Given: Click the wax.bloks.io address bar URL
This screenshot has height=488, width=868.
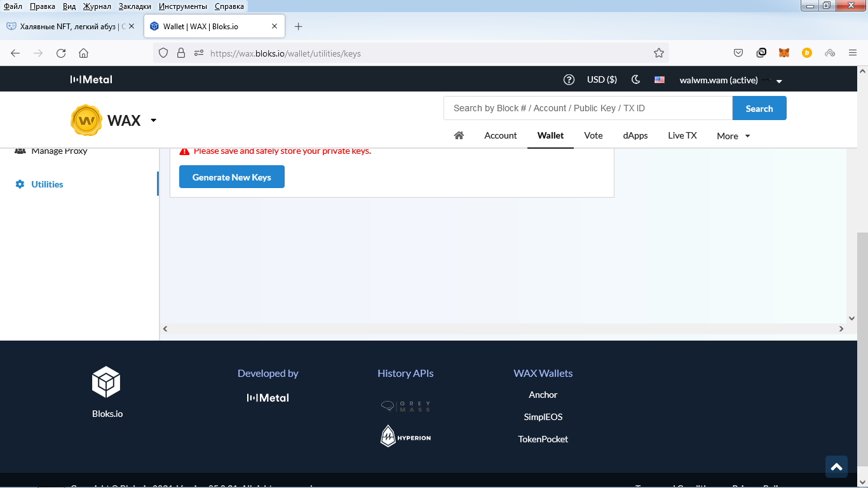Looking at the screenshot, I should pos(285,53).
